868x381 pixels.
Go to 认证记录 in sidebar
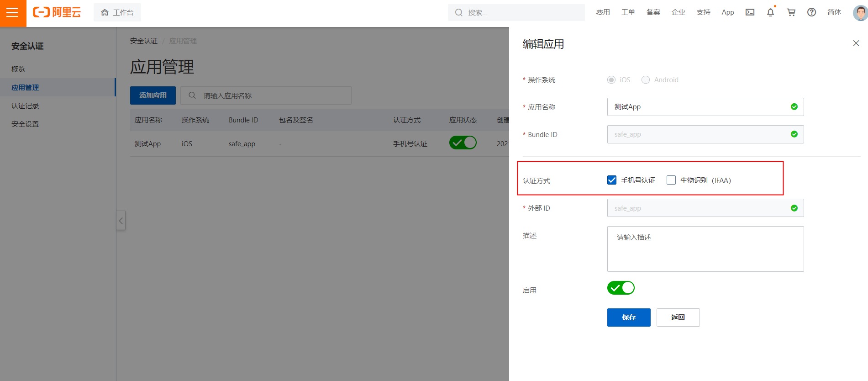[x=25, y=106]
